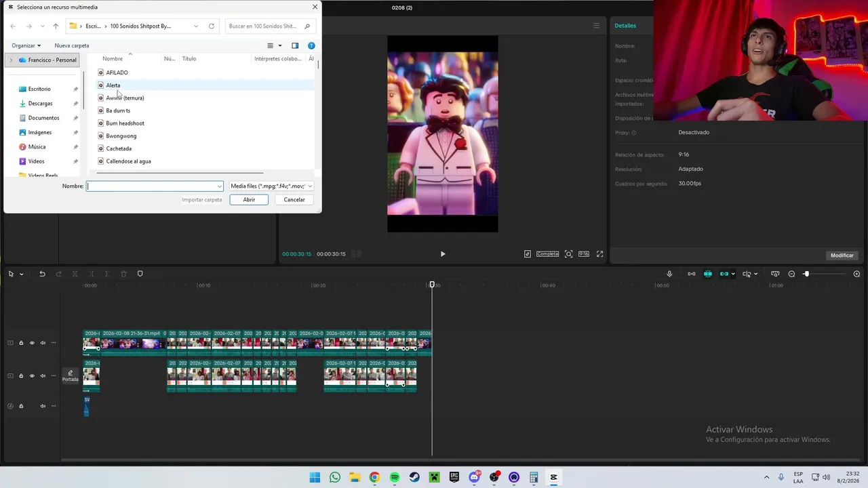The image size is (868, 488).
Task: Toggle main track magnet icon
Action: tap(692, 274)
